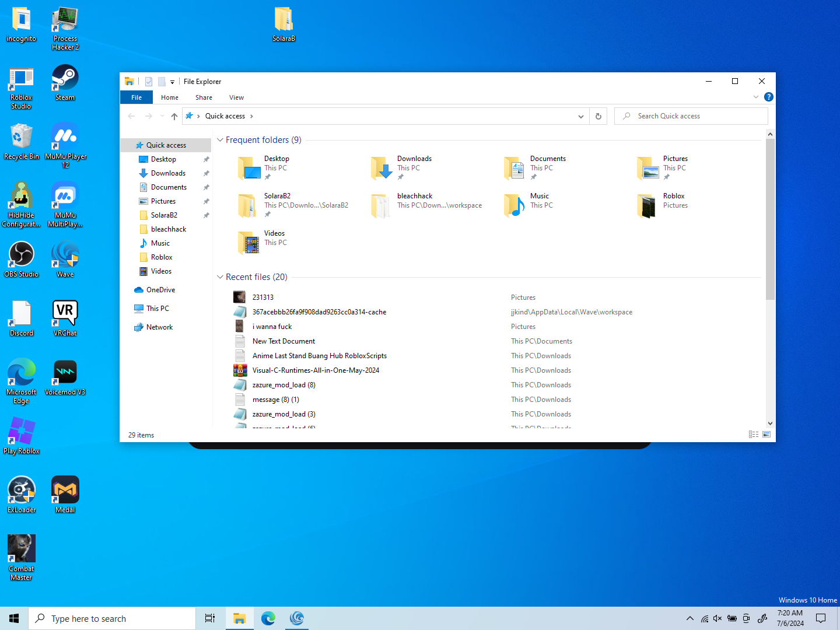Select the Discord desktop icon
The width and height of the screenshot is (840, 630).
[22, 318]
